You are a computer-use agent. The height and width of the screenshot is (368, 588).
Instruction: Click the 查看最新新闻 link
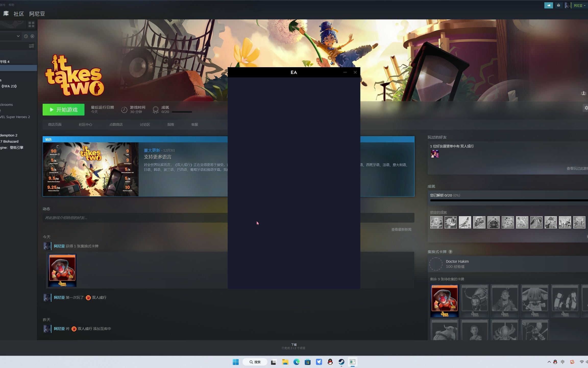[401, 229]
